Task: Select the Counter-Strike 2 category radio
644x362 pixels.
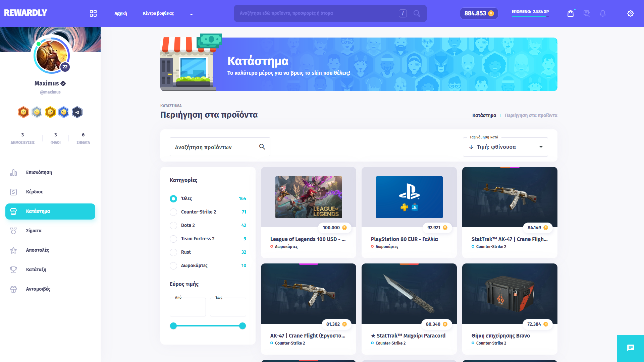Action: click(x=173, y=212)
